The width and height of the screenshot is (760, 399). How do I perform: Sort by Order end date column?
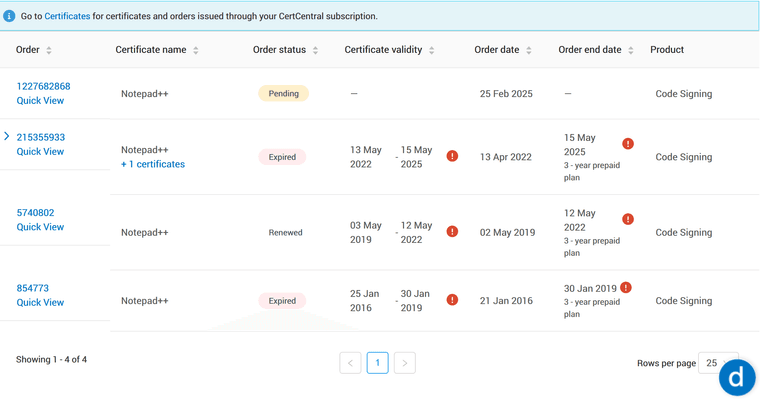tap(631, 50)
